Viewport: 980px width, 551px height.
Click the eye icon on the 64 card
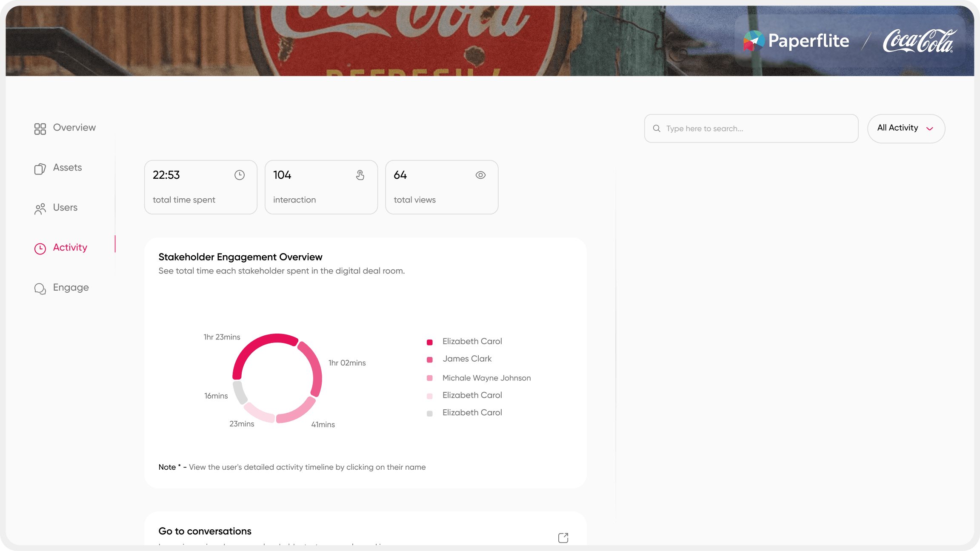pos(480,175)
